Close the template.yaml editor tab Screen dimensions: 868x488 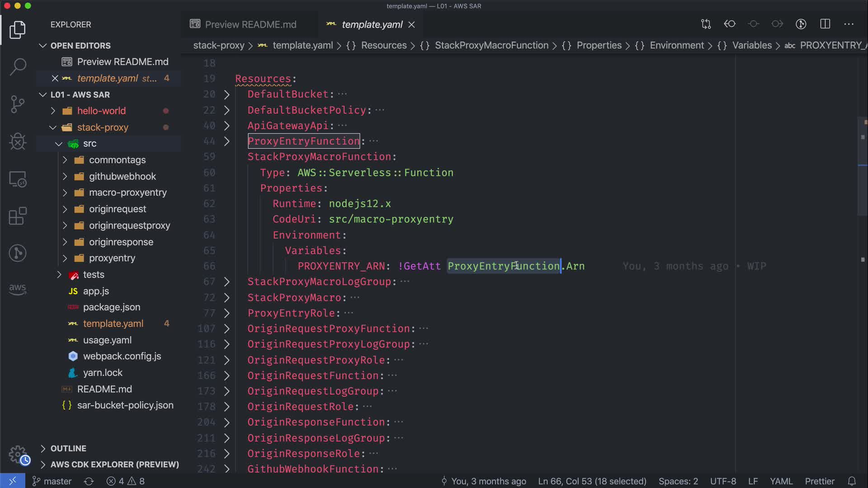[x=411, y=25]
